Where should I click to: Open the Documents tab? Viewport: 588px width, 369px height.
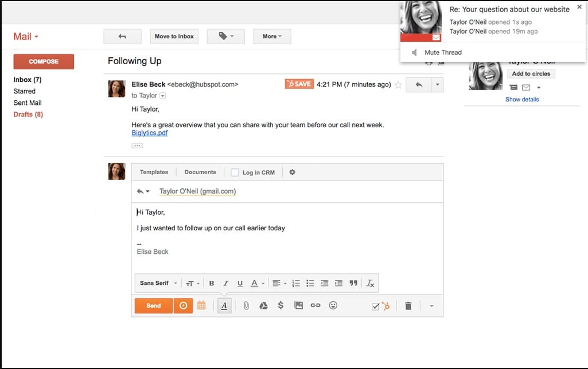200,172
